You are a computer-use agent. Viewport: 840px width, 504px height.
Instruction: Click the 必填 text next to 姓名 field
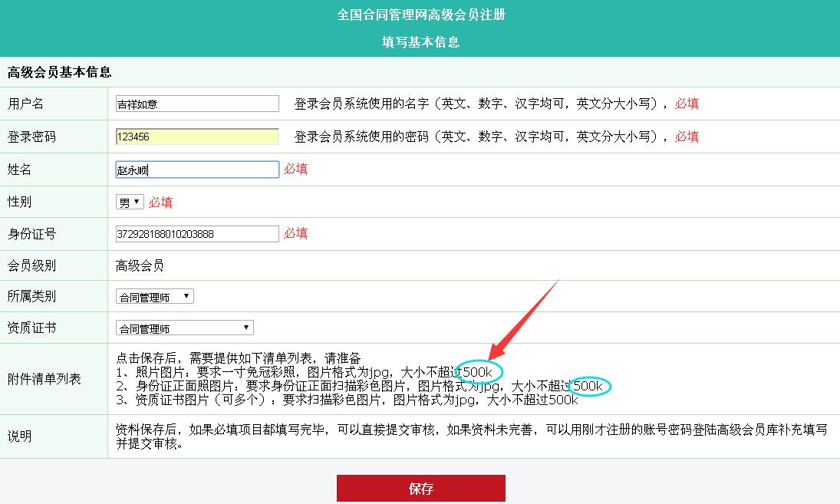point(295,170)
